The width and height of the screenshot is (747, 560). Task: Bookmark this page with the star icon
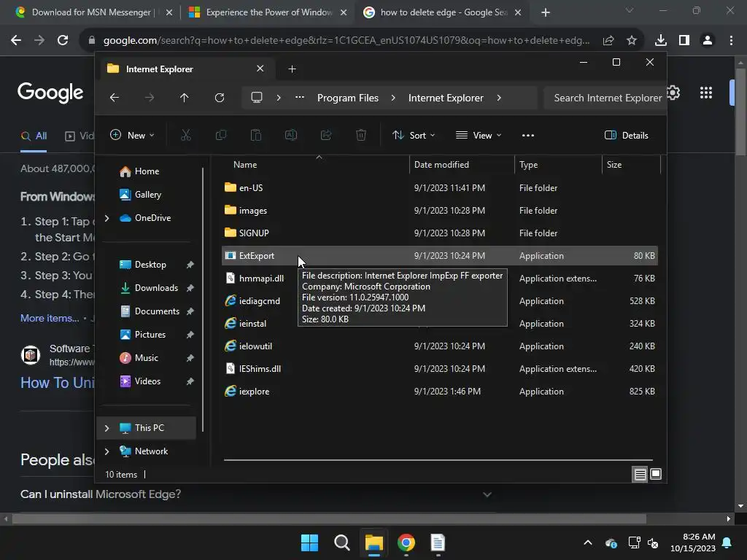pos(632,41)
